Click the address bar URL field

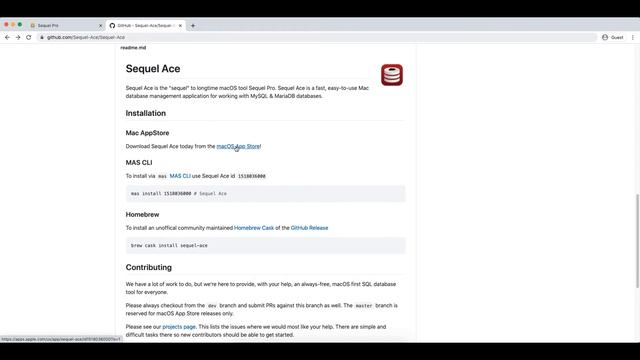318,37
